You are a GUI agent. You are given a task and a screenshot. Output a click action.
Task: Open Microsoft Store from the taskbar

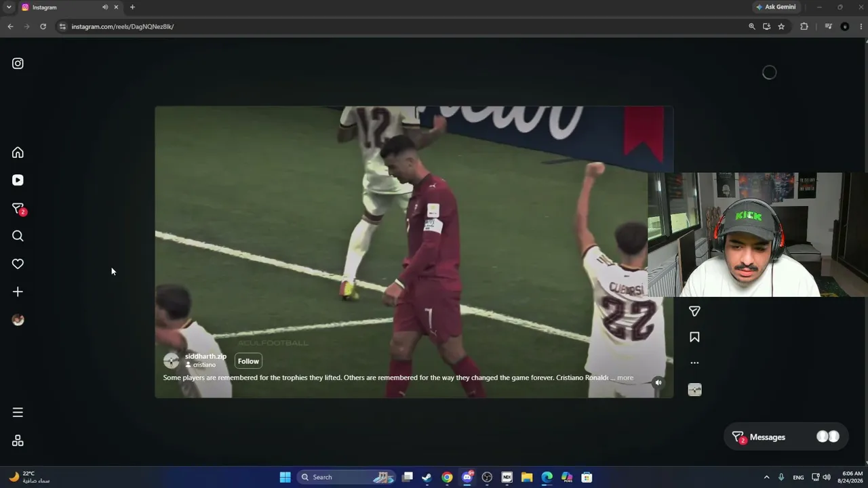click(x=587, y=477)
